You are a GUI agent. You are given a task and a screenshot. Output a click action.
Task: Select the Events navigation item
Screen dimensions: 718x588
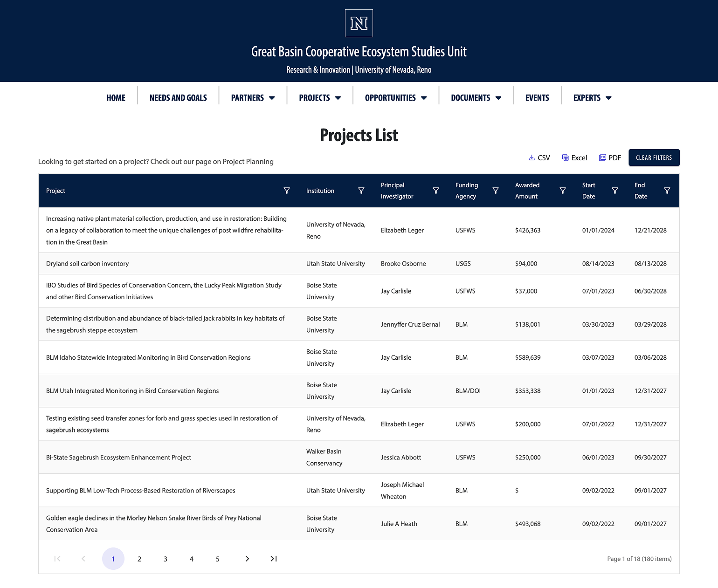pyautogui.click(x=537, y=98)
